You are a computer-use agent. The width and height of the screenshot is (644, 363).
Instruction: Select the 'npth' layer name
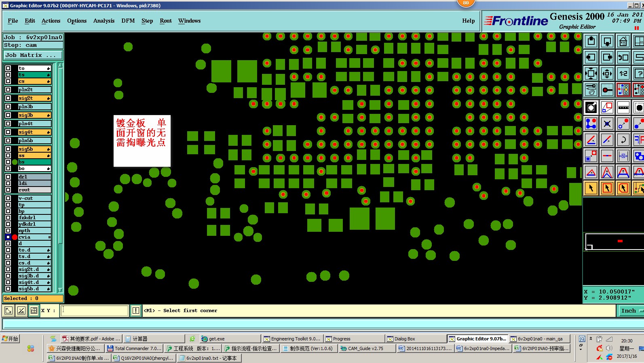[x=35, y=231]
